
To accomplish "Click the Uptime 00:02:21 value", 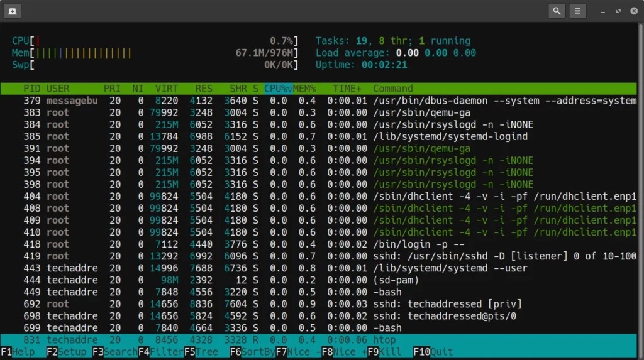I will (384, 65).
